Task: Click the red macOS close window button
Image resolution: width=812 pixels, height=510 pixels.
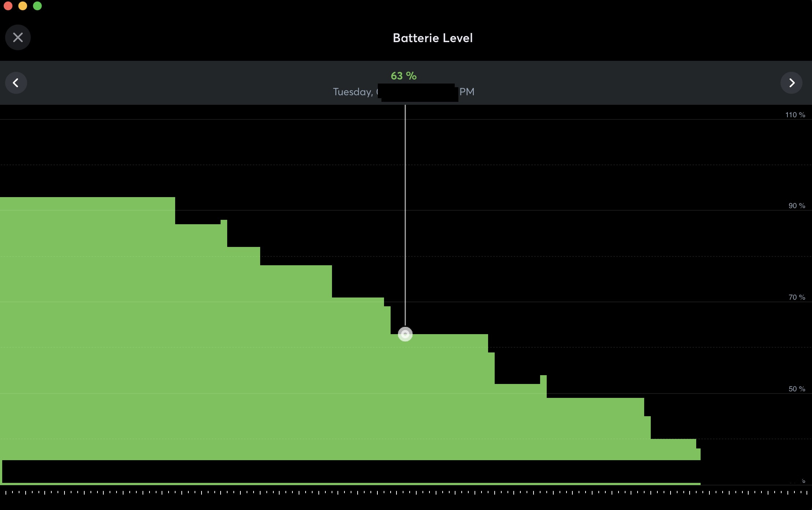Action: pyautogui.click(x=8, y=6)
